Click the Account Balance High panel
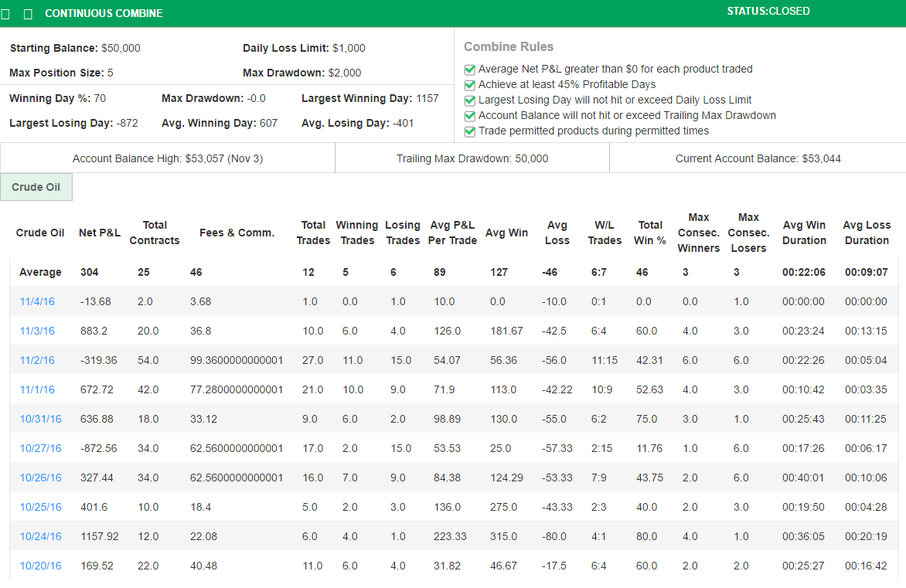The image size is (906, 588). 166,158
